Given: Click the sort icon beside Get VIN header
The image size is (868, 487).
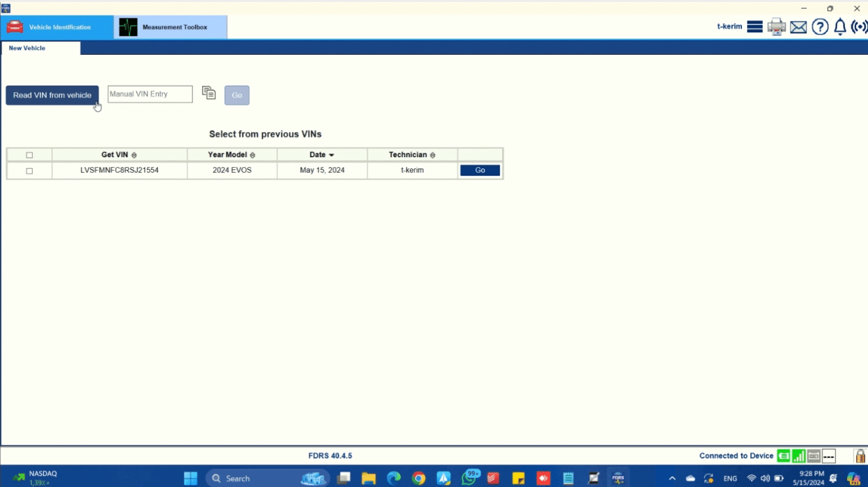Looking at the screenshot, I should click(x=134, y=155).
